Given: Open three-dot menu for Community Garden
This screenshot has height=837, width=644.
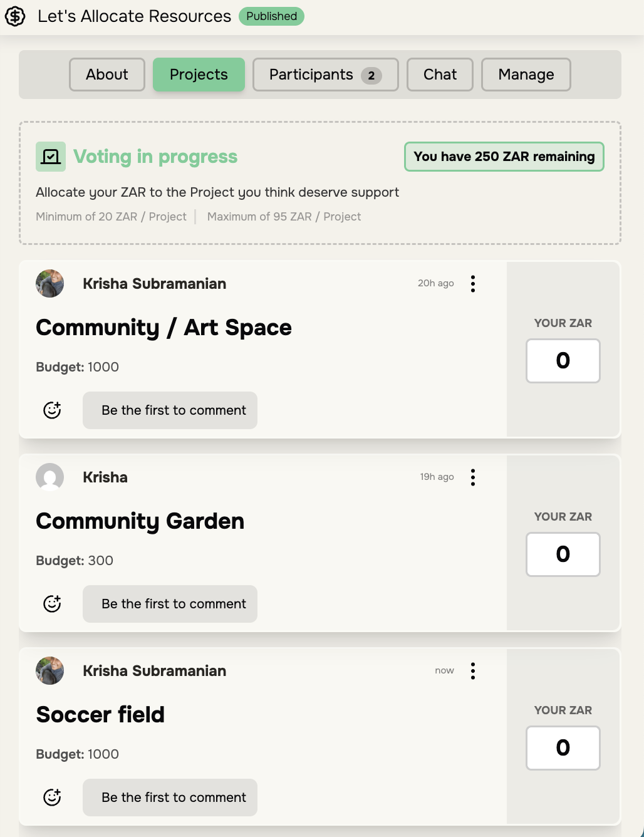Looking at the screenshot, I should (x=473, y=477).
